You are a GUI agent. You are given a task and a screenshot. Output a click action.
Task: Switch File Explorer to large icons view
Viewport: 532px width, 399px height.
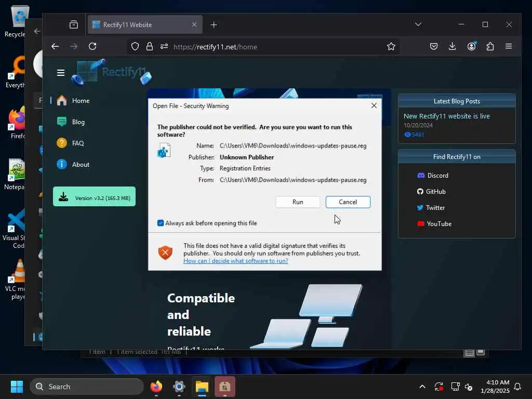481,353
